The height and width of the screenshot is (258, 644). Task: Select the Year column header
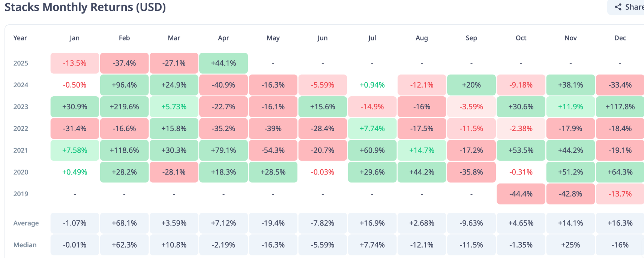20,38
